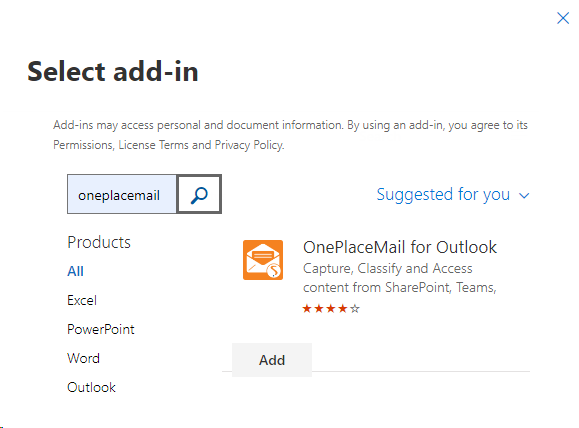Click the Products heading in the sidebar

coord(99,242)
